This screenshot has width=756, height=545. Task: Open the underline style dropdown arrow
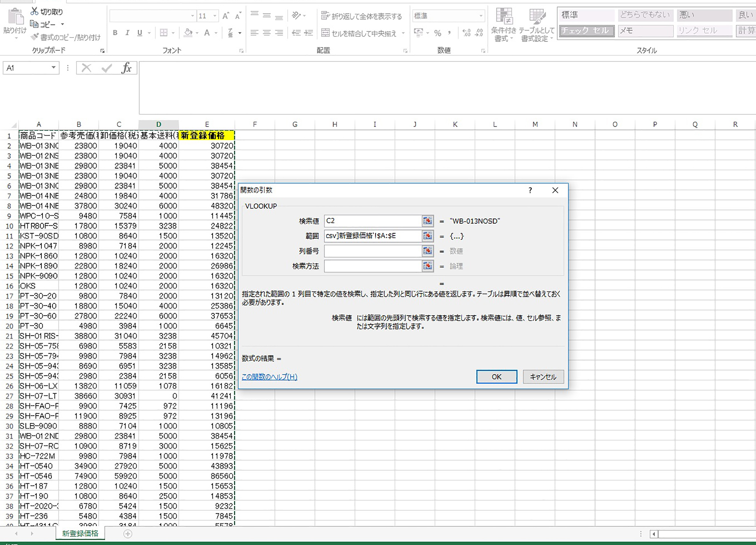click(x=149, y=33)
